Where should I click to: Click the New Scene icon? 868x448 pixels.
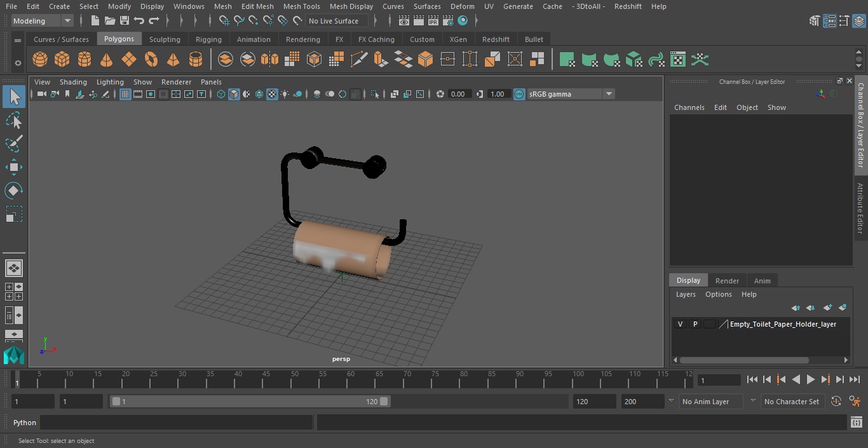[95, 21]
